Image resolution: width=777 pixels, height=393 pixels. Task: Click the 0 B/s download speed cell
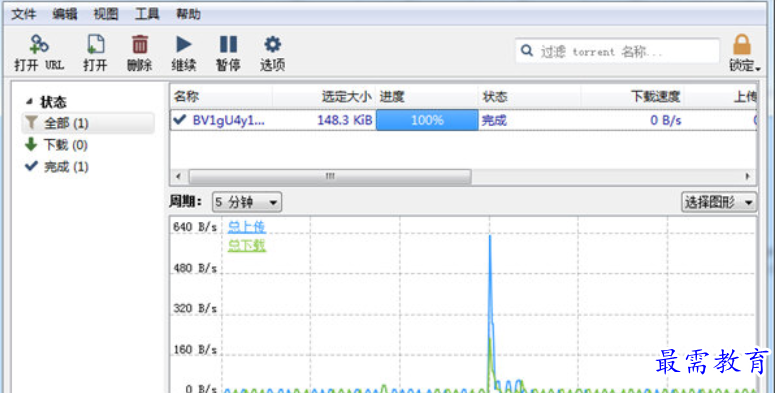tap(666, 120)
